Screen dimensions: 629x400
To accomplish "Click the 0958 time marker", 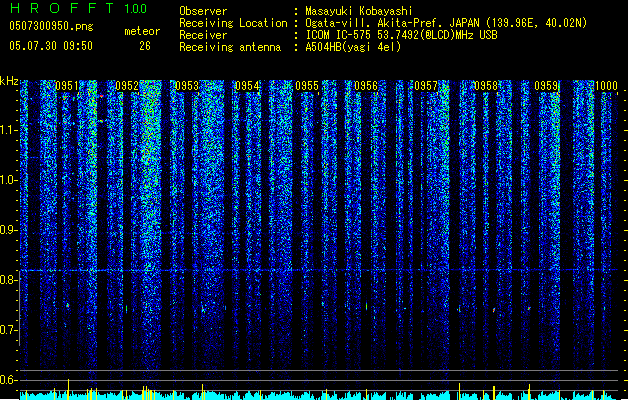I will (486, 86).
